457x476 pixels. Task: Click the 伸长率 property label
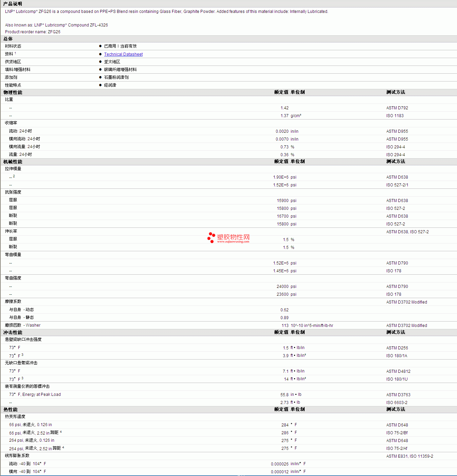pyautogui.click(x=11, y=231)
